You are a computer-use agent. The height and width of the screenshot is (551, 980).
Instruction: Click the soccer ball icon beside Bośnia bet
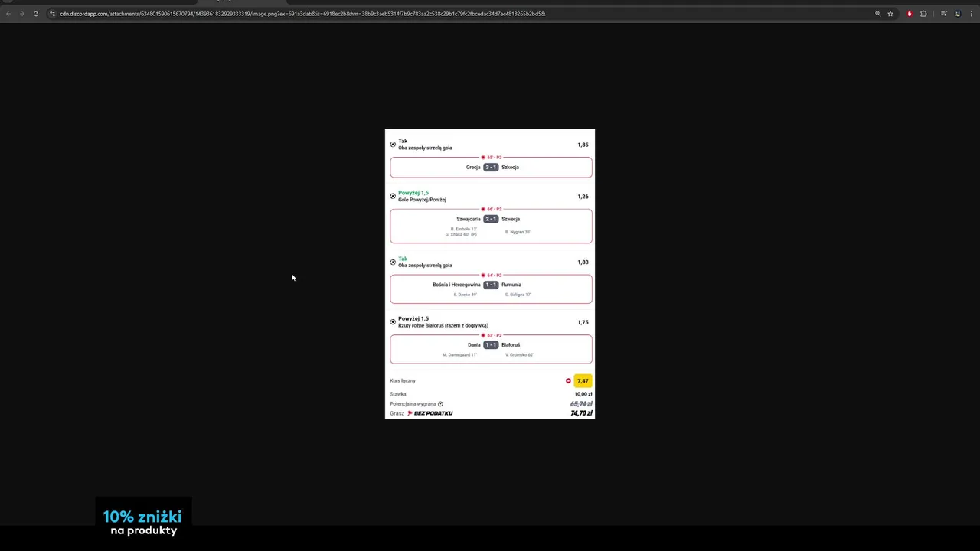(x=393, y=262)
